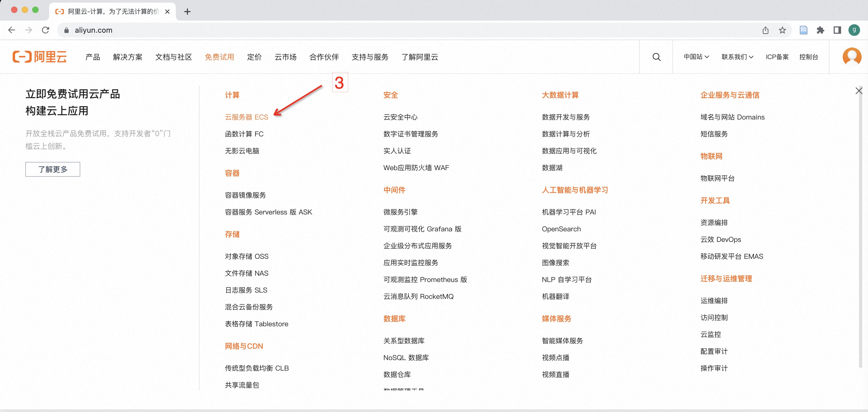Viewport: 868px width, 412px height.
Task: Open a new browser tab
Action: pos(187,12)
